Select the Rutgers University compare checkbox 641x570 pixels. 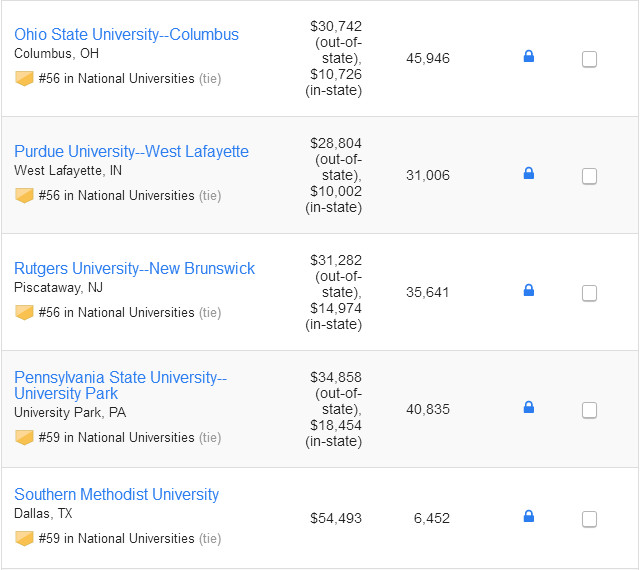point(589,293)
